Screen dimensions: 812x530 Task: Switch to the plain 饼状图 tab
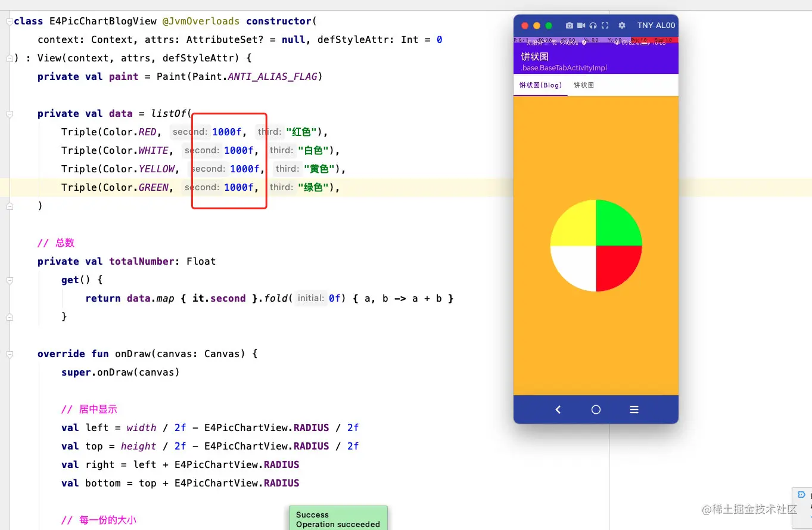click(584, 85)
